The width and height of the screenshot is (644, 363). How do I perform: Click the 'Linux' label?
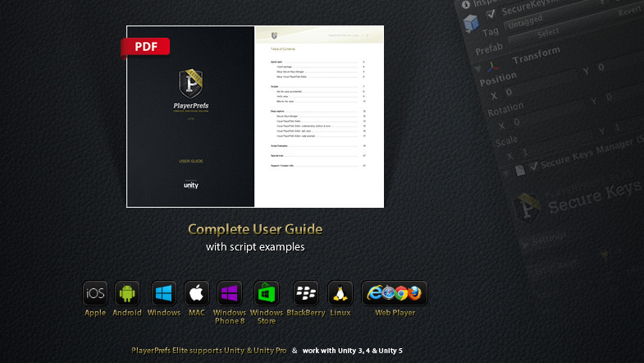[x=340, y=312]
